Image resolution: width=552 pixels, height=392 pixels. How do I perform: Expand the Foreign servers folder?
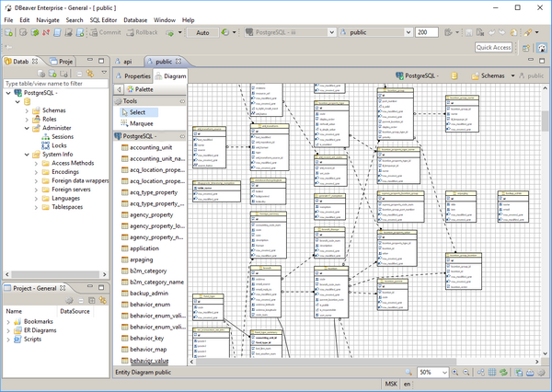coord(36,190)
